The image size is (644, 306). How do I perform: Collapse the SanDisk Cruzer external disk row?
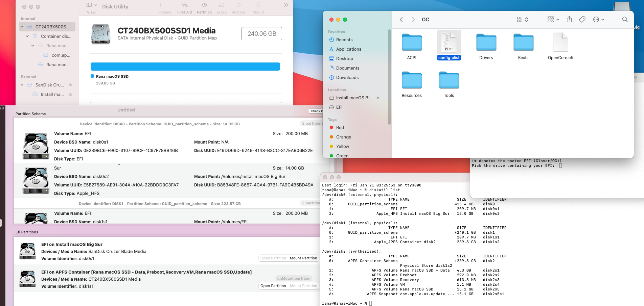point(22,85)
